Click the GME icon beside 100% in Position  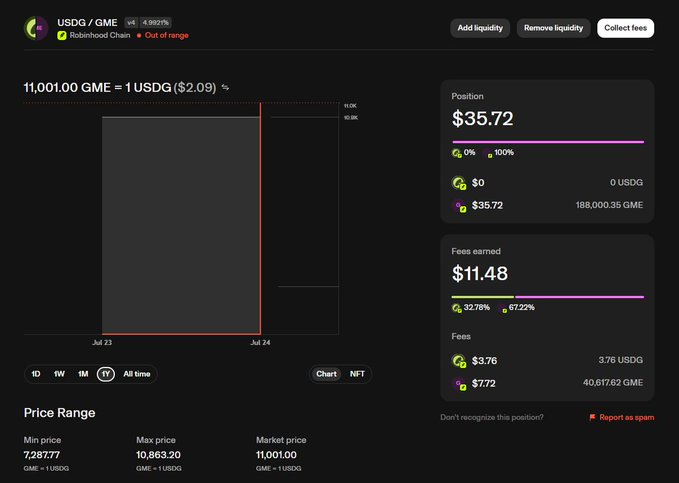[488, 153]
